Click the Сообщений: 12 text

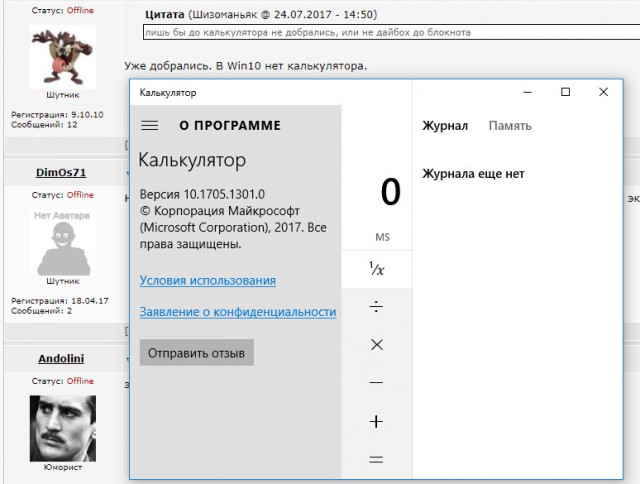pyautogui.click(x=44, y=124)
